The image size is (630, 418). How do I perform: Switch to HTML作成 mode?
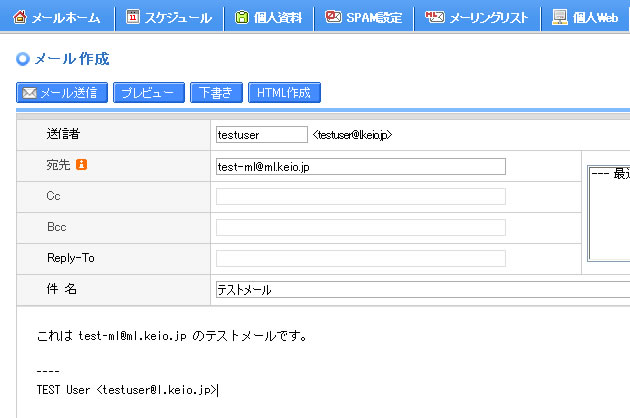tap(284, 93)
